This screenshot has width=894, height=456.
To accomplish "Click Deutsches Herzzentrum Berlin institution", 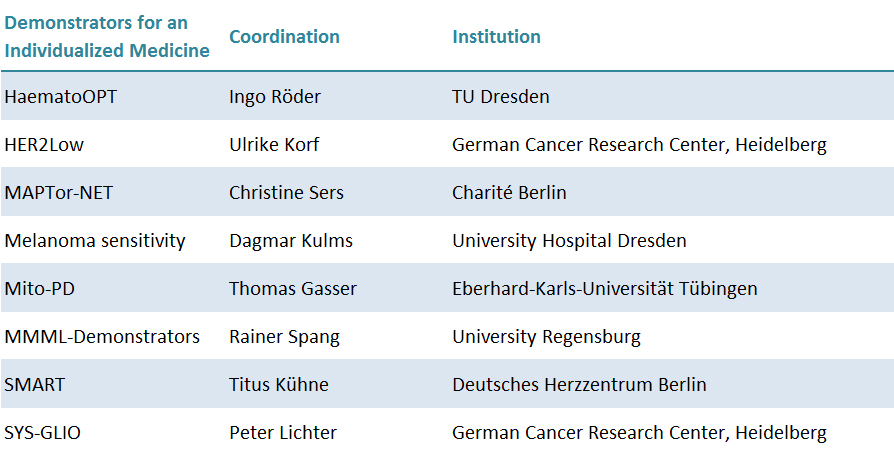I will tap(579, 384).
